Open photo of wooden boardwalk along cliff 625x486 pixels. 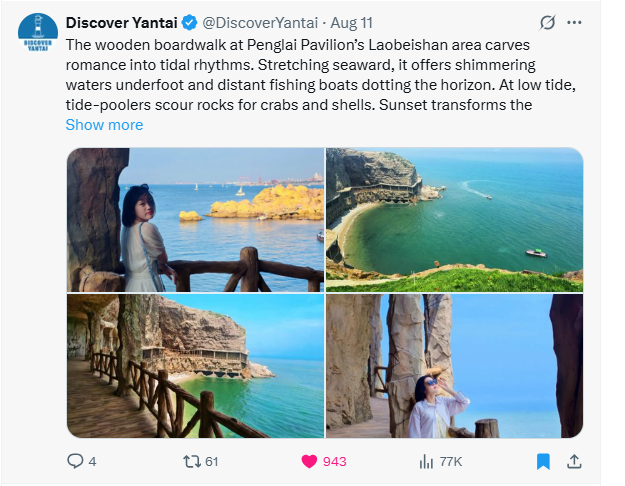click(x=195, y=366)
